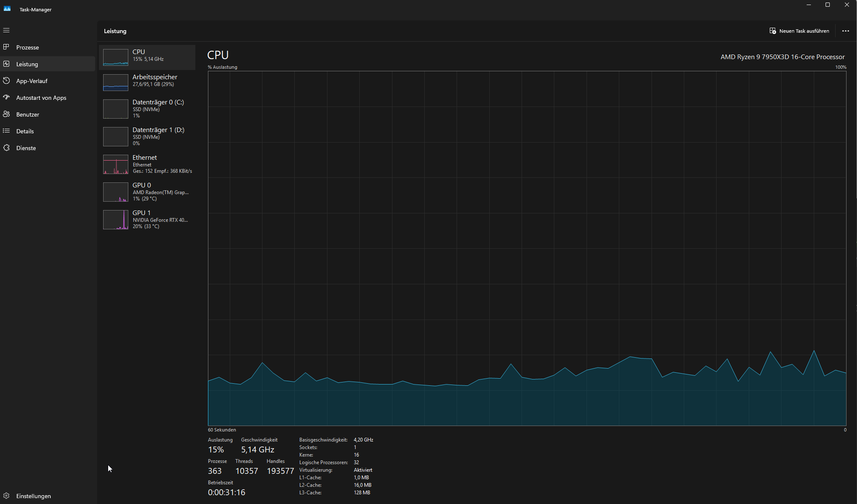The width and height of the screenshot is (857, 504).
Task: Toggle the hamburger navigation menu
Action: (x=6, y=30)
